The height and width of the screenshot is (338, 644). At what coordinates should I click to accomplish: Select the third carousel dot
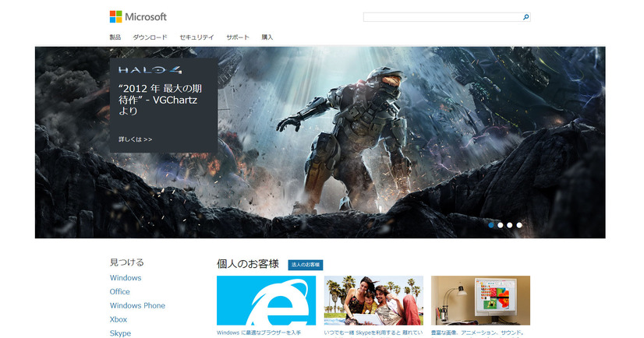point(510,225)
